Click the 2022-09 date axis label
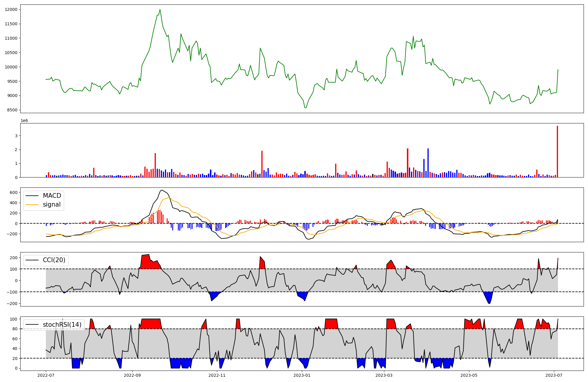588x382 pixels. click(132, 375)
